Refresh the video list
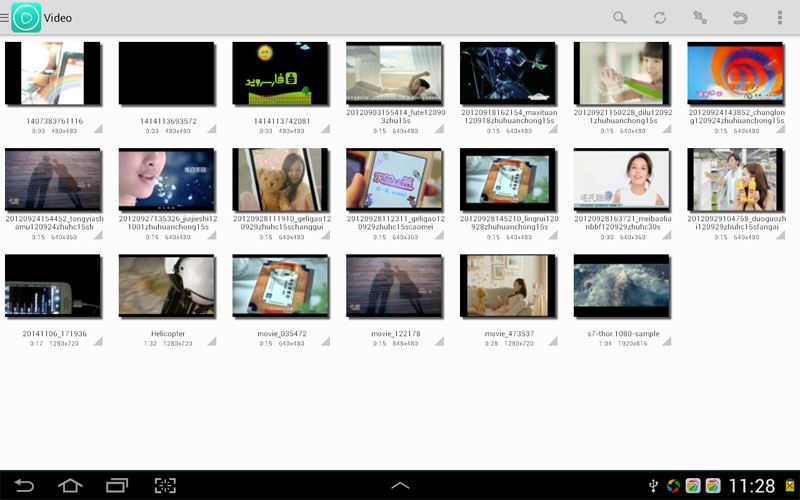800x500 pixels. coord(660,18)
